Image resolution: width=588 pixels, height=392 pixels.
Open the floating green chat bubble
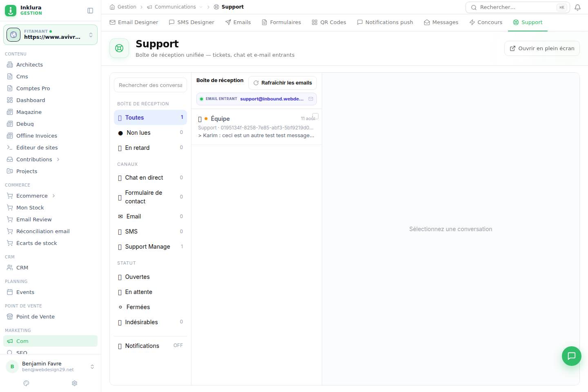pyautogui.click(x=571, y=356)
